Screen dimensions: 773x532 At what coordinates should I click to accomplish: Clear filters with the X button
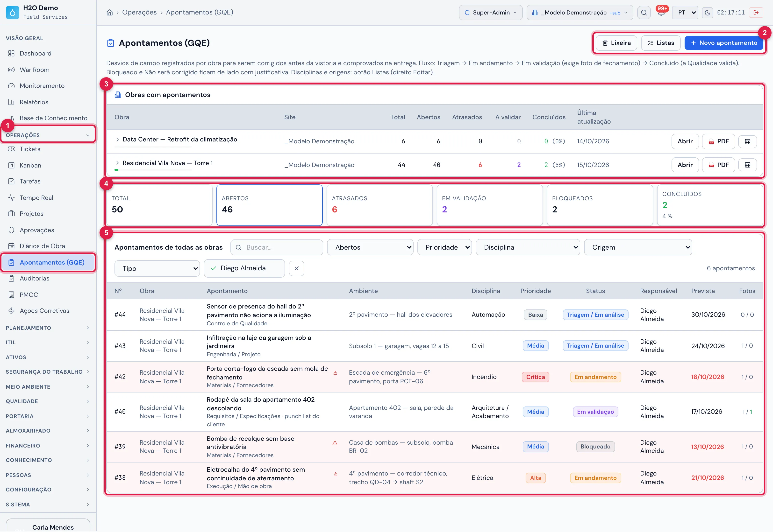tap(296, 268)
